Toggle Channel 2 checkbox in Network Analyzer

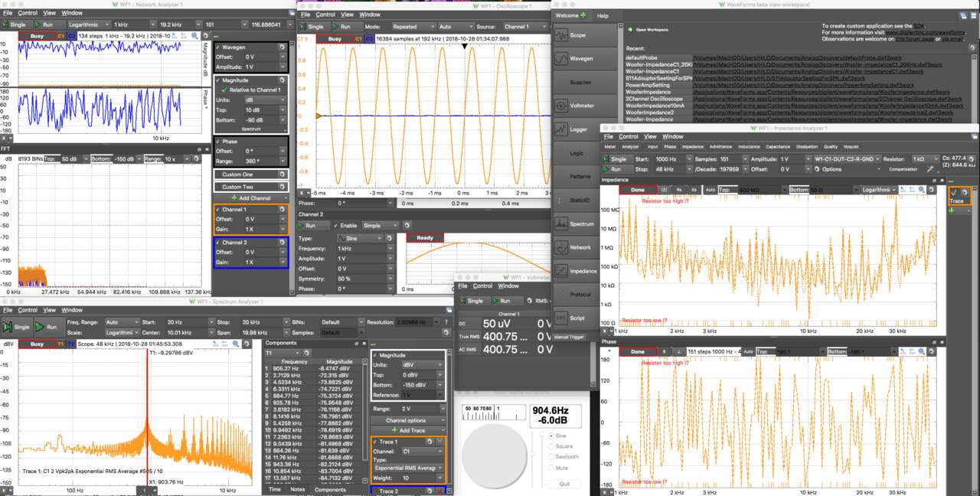(x=219, y=242)
